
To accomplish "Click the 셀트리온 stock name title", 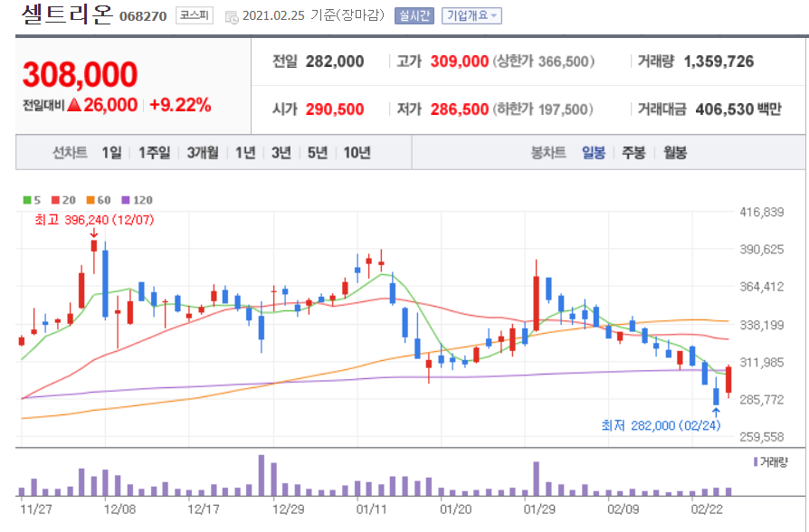I will 67,14.
